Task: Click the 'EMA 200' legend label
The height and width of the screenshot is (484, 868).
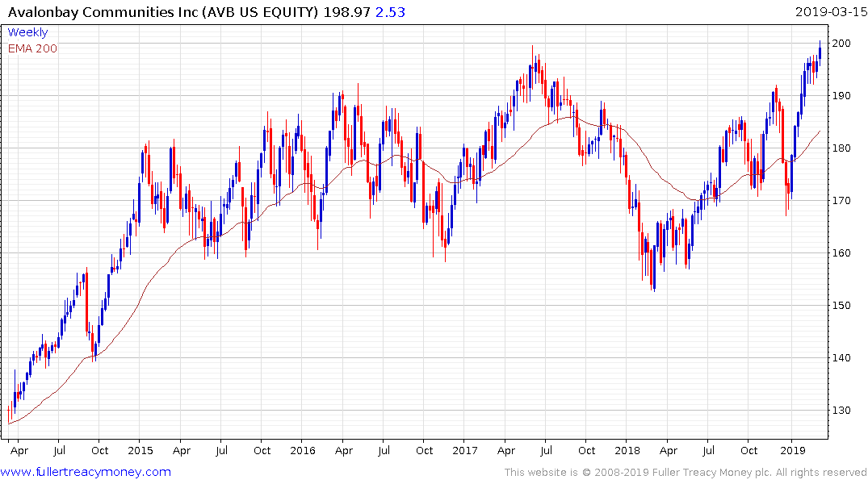Action: coord(32,48)
